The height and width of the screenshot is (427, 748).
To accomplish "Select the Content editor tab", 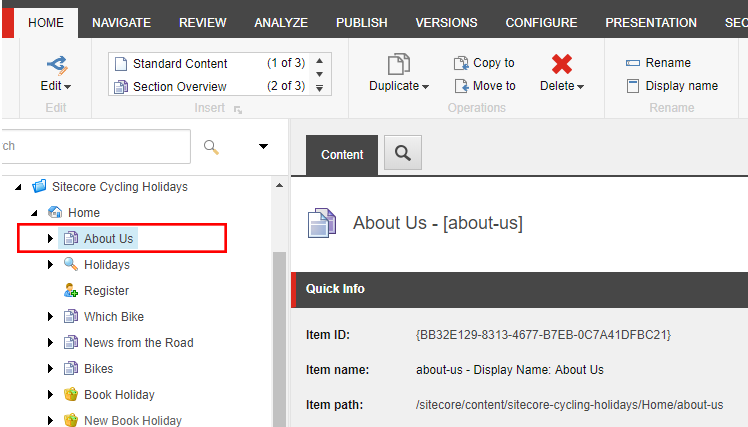I will (x=342, y=155).
